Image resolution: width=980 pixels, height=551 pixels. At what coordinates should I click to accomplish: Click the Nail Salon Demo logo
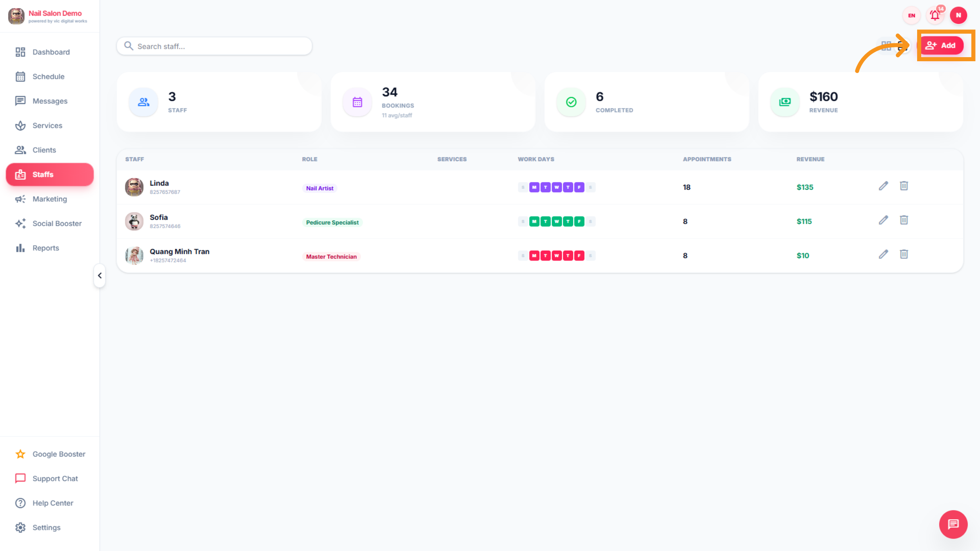click(16, 16)
